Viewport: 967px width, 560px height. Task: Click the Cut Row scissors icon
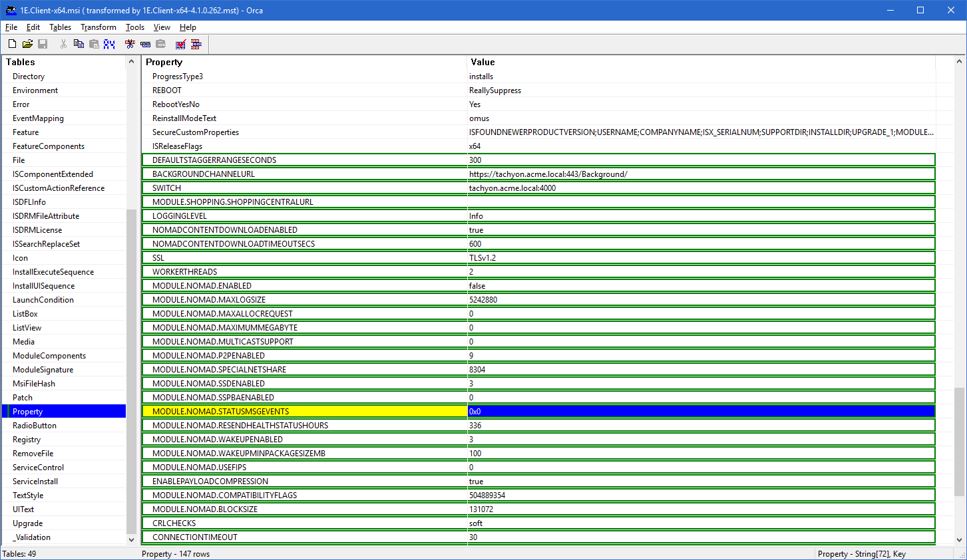click(x=130, y=44)
